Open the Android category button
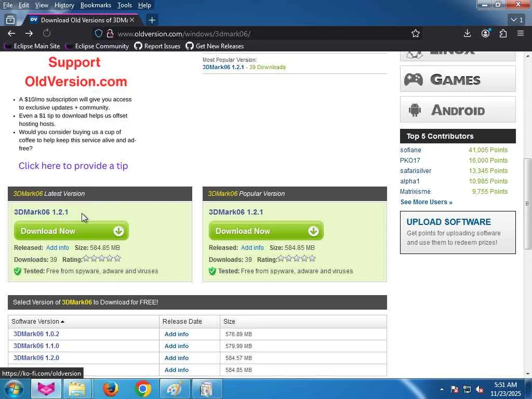532x399 pixels. (458, 110)
